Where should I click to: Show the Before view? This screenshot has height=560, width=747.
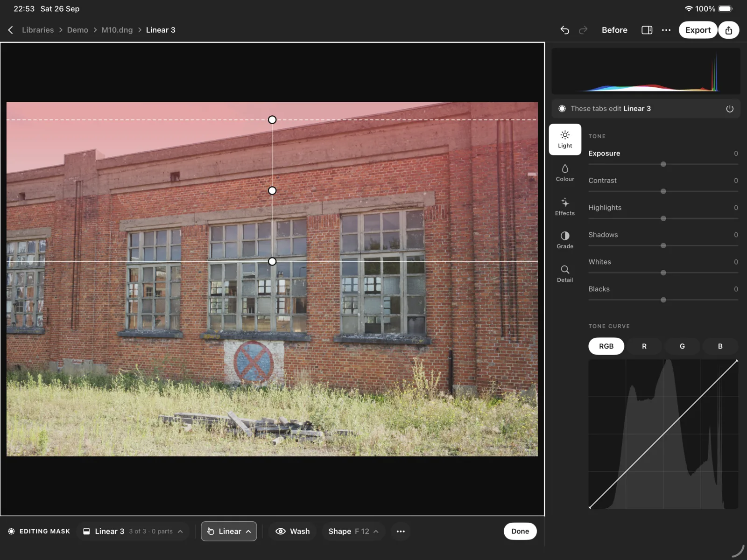pos(614,30)
